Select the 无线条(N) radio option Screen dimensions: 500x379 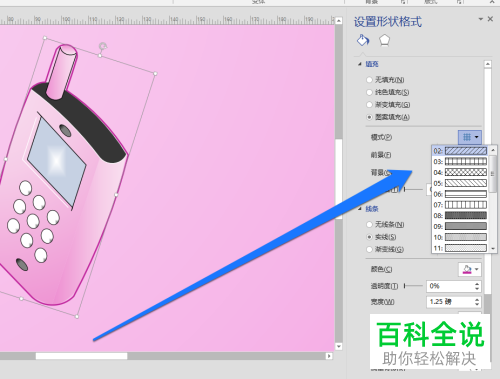click(369, 224)
